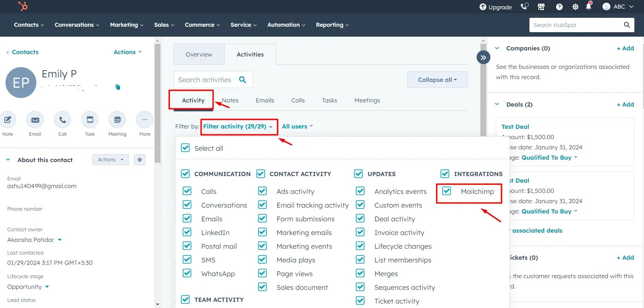Click + Add for Tickets
The image size is (644, 308).
point(625,258)
